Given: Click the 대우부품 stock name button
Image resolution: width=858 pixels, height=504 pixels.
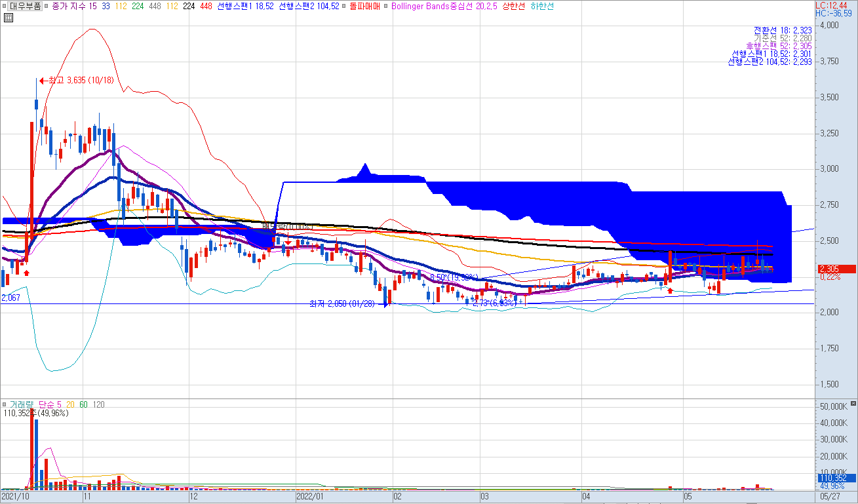Looking at the screenshot, I should tap(26, 5).
